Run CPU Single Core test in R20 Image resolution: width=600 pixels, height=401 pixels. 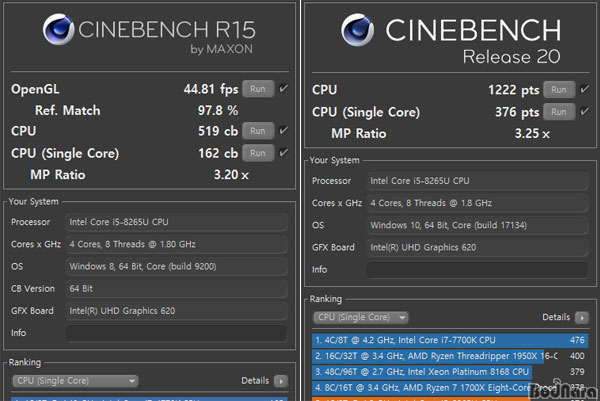[559, 112]
